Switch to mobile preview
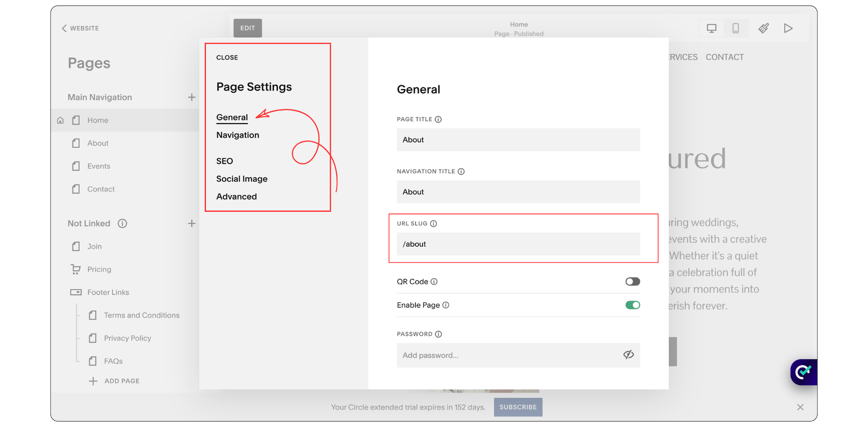Image resolution: width=868 pixels, height=427 pixels. [736, 28]
